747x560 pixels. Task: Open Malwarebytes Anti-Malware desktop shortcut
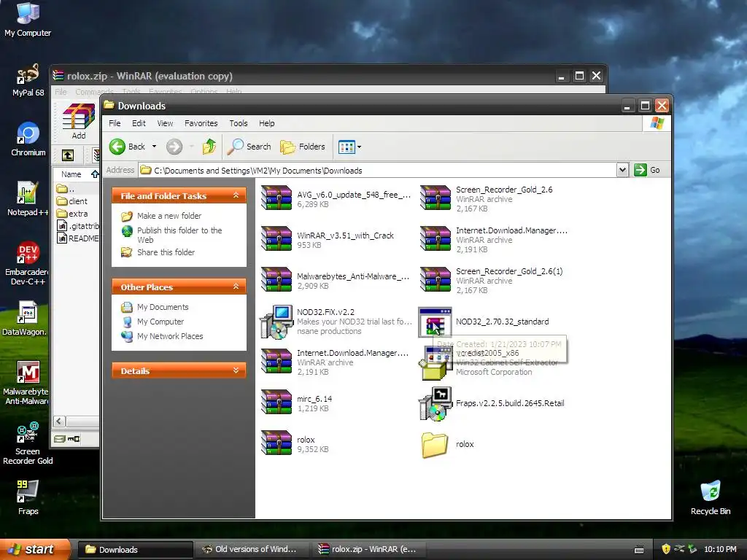(x=27, y=383)
